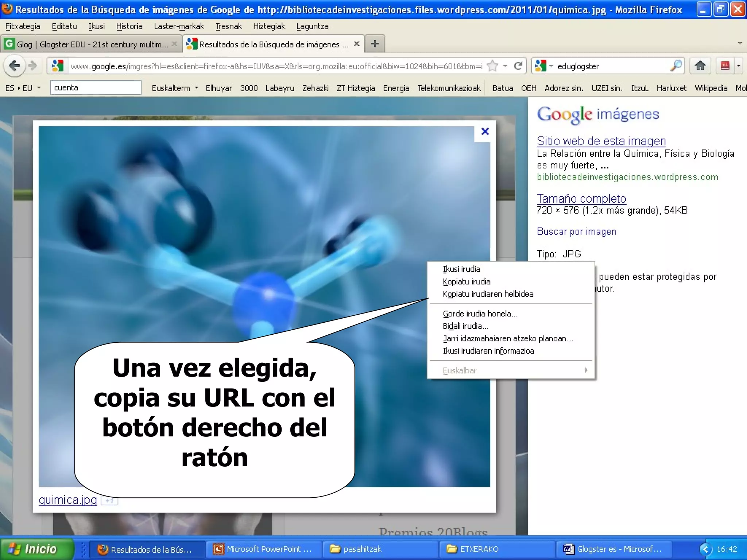
Task: Close the Resultados de la Búsqueda tab
Action: tap(357, 44)
